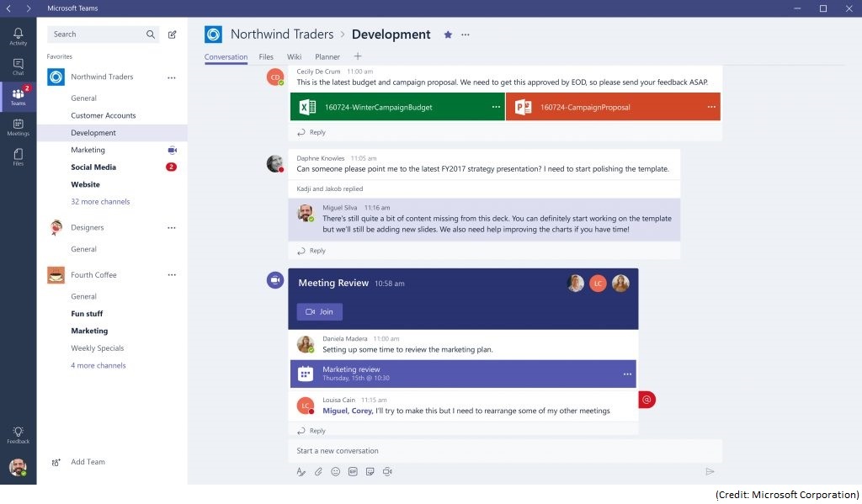Click the Add Team icon
Viewport: 862px width, 504px height.
pos(56,462)
